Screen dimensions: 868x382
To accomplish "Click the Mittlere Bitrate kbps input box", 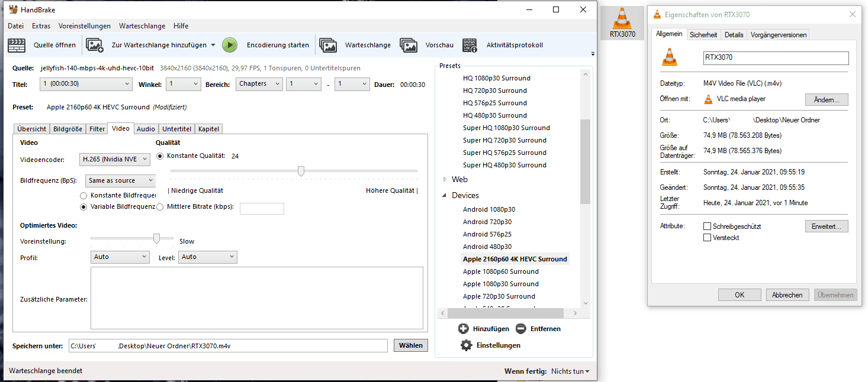I will click(x=262, y=208).
